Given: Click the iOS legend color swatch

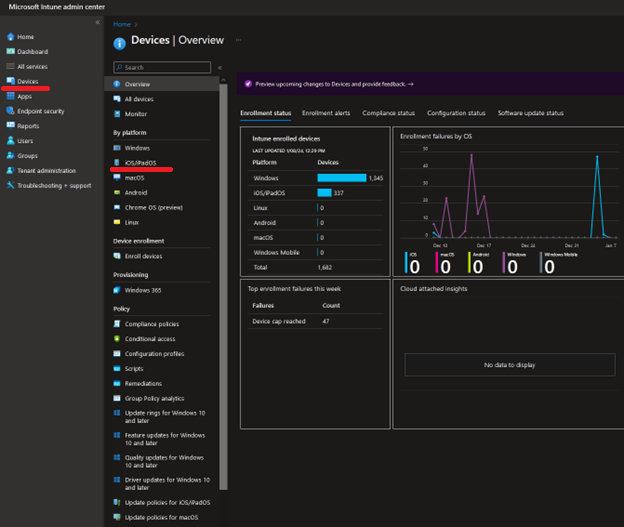Looking at the screenshot, I should coord(406,263).
